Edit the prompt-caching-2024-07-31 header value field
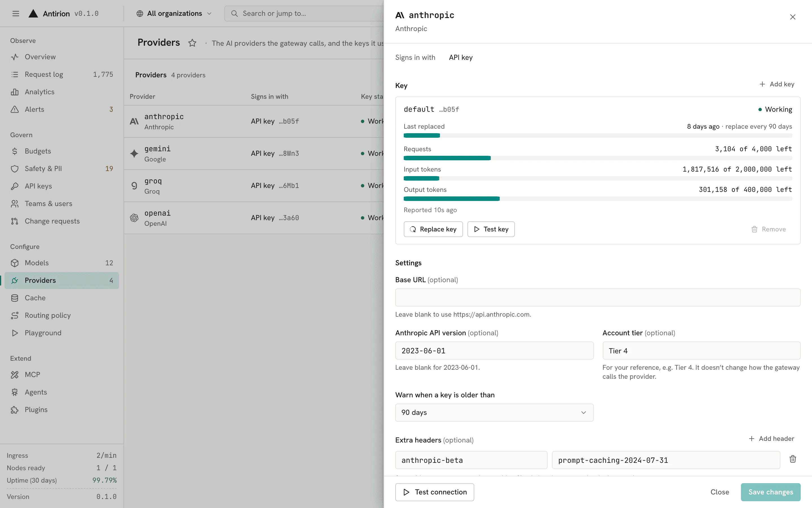This screenshot has width=812, height=508. 666,460
